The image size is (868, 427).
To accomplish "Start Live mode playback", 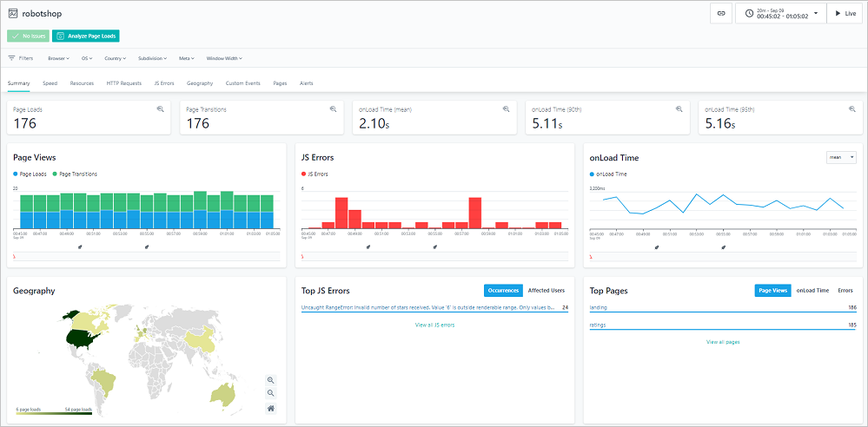I will (x=844, y=14).
